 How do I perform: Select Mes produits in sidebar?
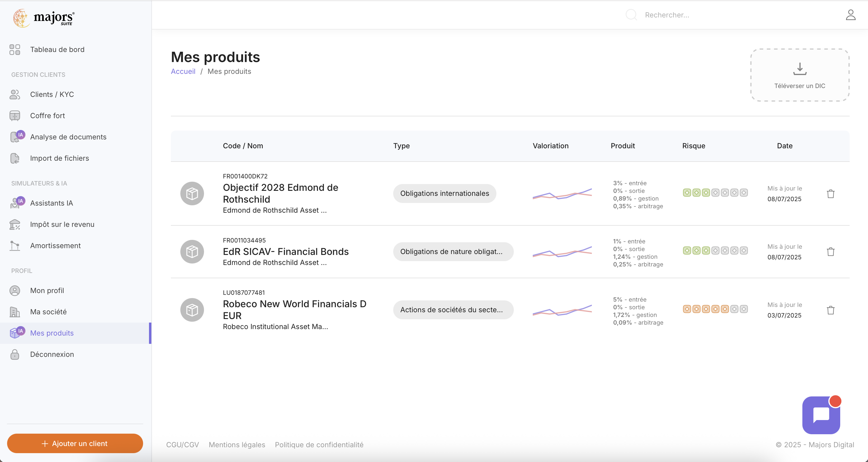(75, 333)
